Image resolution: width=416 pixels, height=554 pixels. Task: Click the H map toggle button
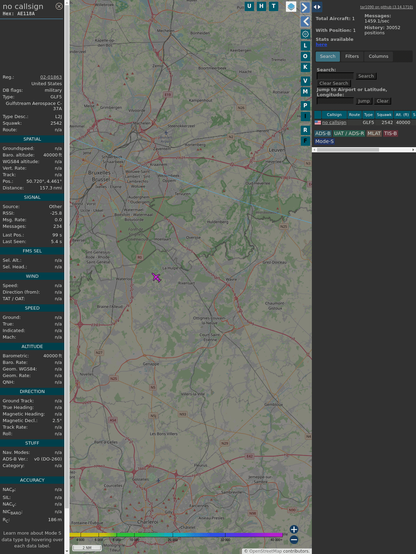pos(261,6)
